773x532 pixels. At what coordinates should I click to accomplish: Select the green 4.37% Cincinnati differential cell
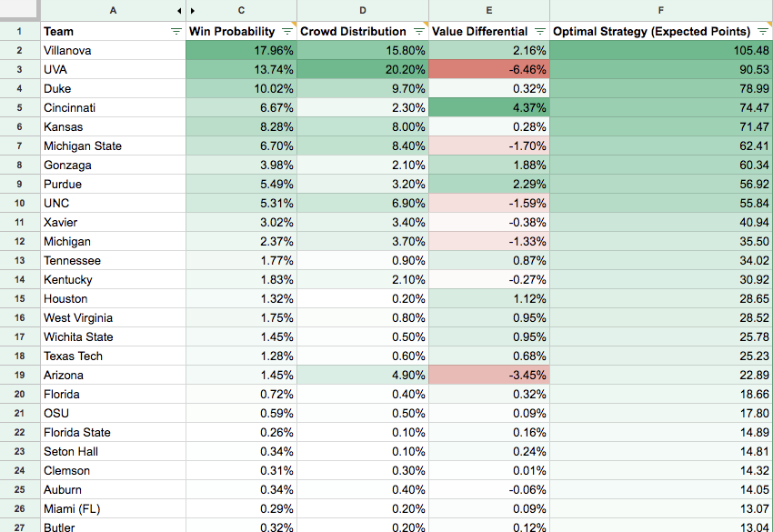coord(489,107)
